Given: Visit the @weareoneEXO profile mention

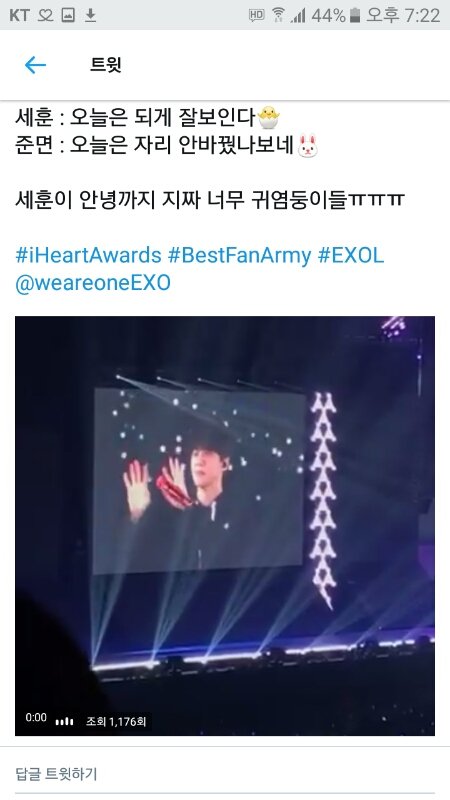Looking at the screenshot, I should tap(93, 283).
